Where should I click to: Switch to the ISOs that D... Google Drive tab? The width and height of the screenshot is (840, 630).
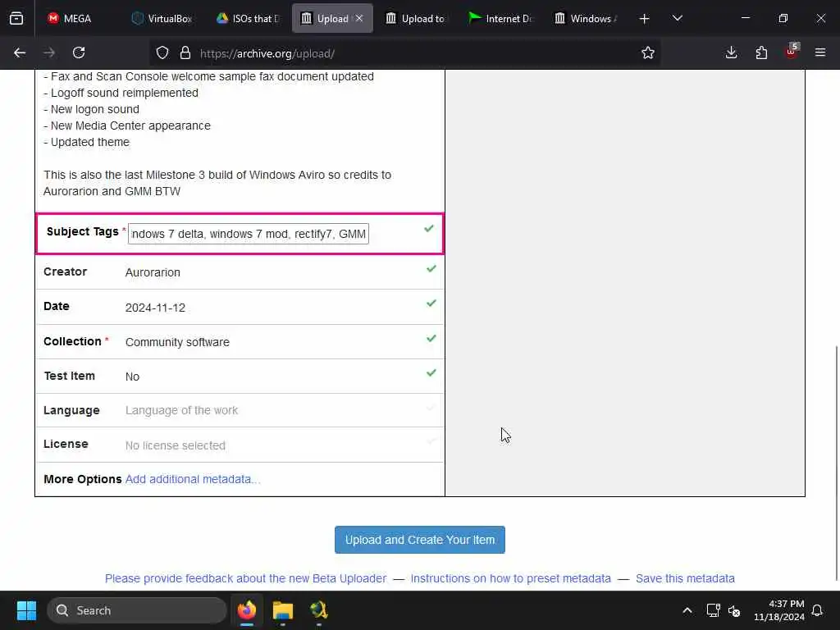pos(247,19)
